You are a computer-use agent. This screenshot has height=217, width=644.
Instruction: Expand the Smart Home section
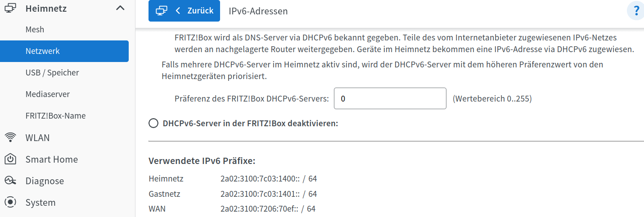(x=52, y=159)
